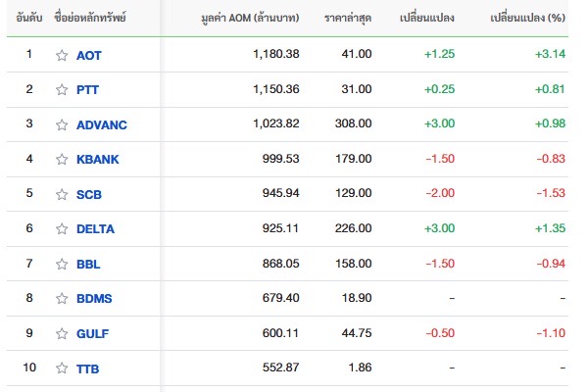The height and width of the screenshot is (392, 588).
Task: Click the ชื่อย่อหลักทรัพย์ column header
Action: (91, 19)
